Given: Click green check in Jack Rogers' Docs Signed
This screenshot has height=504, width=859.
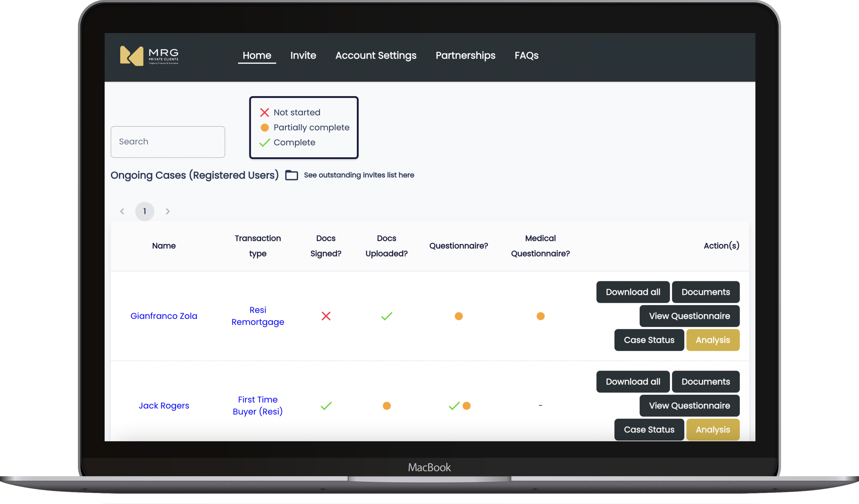Looking at the screenshot, I should tap(326, 405).
